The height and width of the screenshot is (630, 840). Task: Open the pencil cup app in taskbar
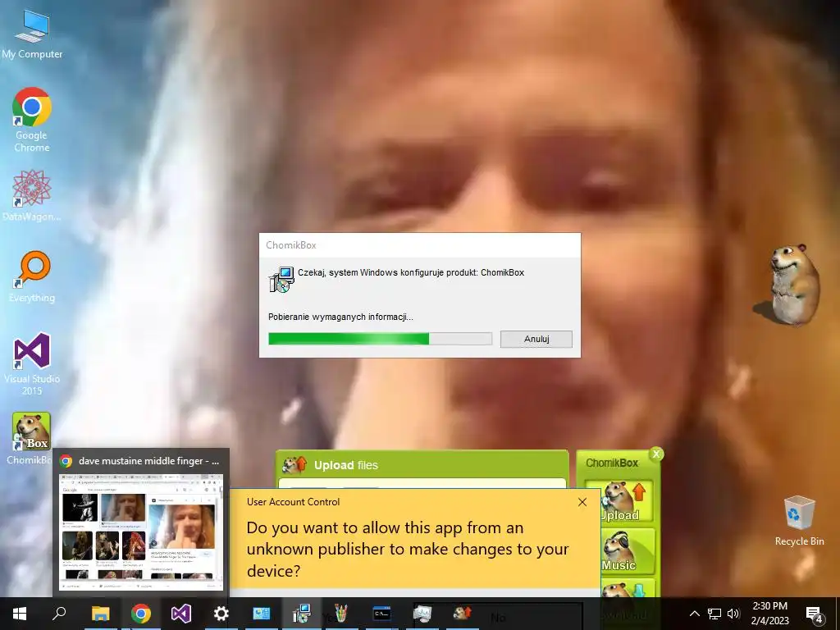(x=341, y=614)
